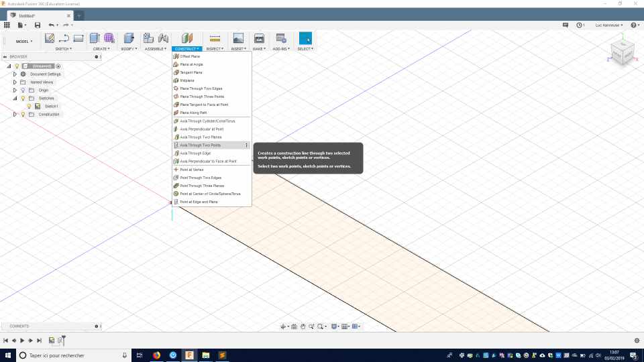Toggle Origin folder visibility bulb
Viewport: 644px width, 362px height.
point(23,90)
